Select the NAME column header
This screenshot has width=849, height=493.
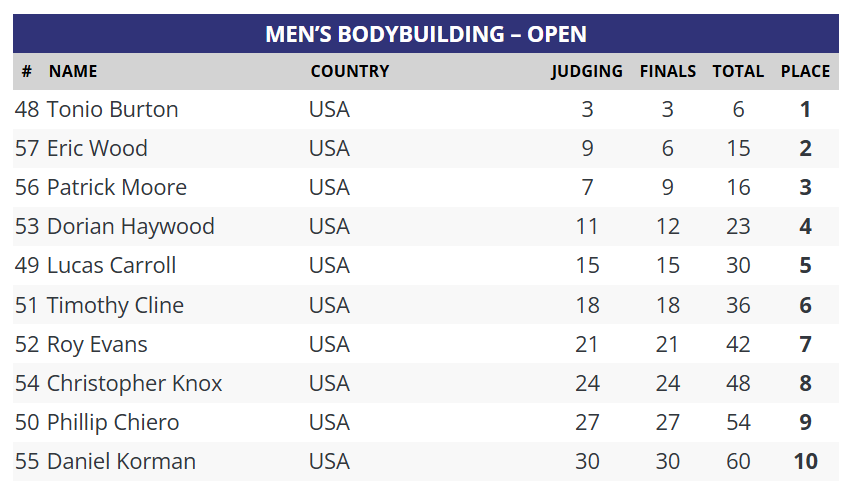tap(73, 71)
